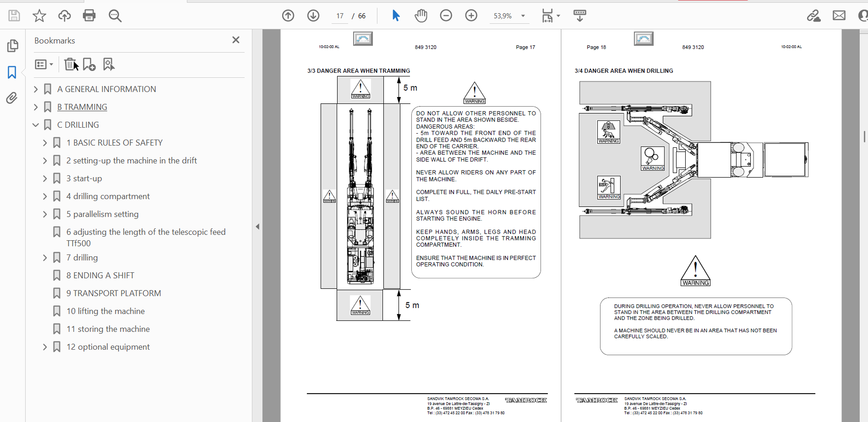Expand A GENERAL INFORMATION bookmark

coord(36,89)
